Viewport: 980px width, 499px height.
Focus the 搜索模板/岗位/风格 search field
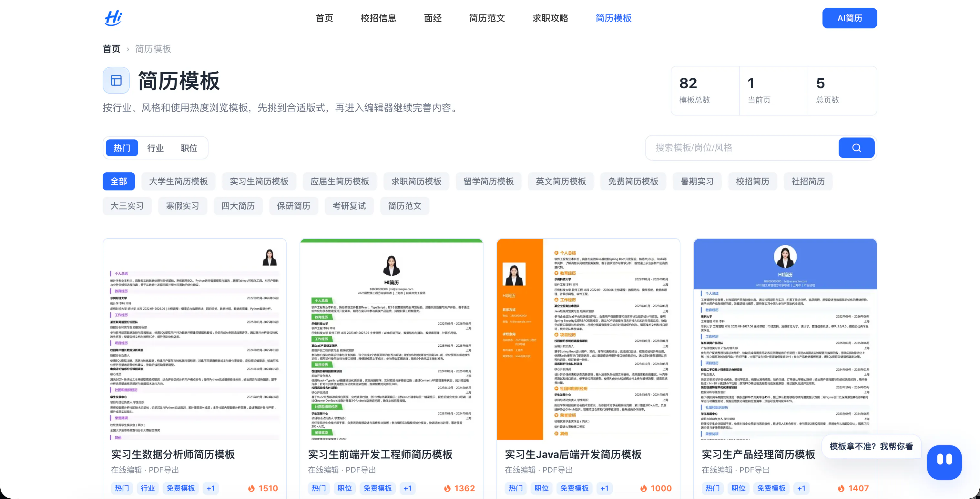(x=742, y=148)
